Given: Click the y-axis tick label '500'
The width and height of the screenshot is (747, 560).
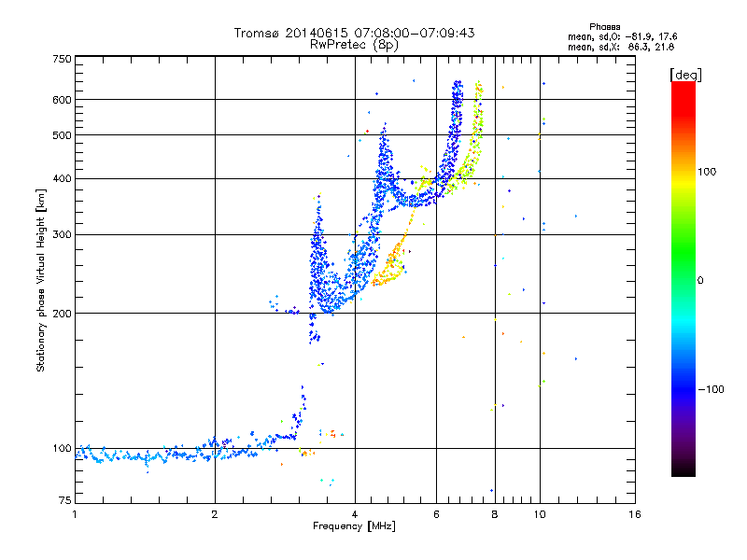Looking at the screenshot, I should tap(63, 135).
